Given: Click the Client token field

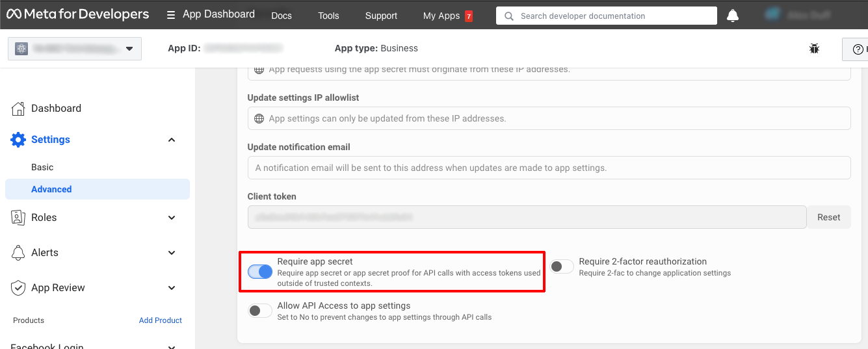Looking at the screenshot, I should (x=527, y=217).
